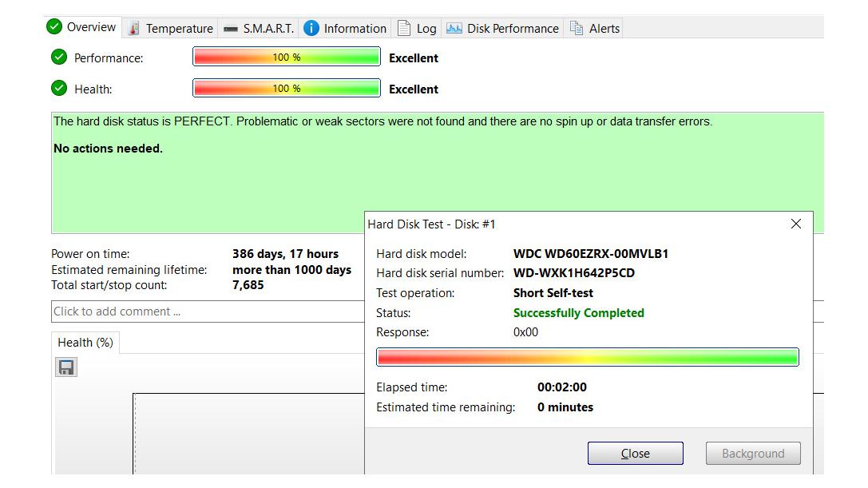
Task: Click the floppy disk save icon
Action: 66,367
